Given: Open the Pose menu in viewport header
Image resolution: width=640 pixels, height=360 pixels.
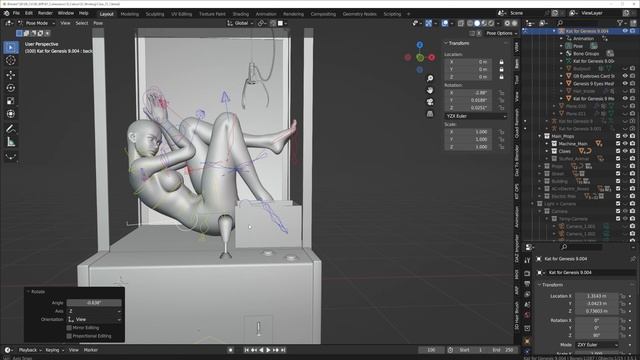Looking at the screenshot, I should (x=98, y=23).
